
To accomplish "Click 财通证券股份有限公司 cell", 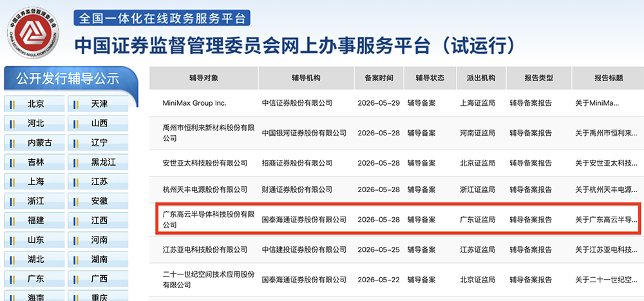I will click(x=297, y=189).
